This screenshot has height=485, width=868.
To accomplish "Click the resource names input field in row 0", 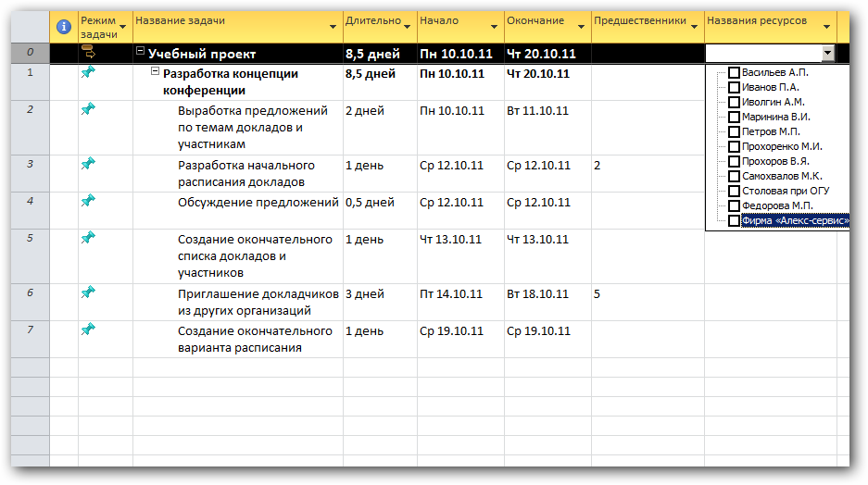I will click(764, 53).
